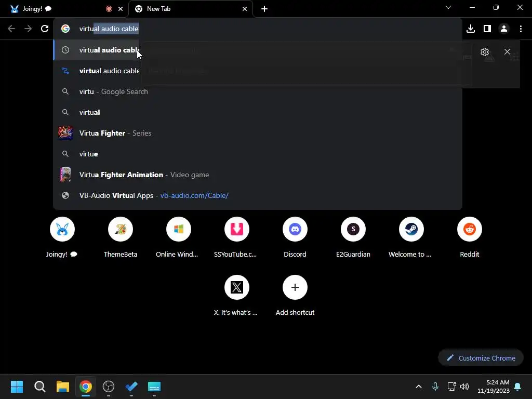Choose the 'virtual' search suggestion

point(258,112)
